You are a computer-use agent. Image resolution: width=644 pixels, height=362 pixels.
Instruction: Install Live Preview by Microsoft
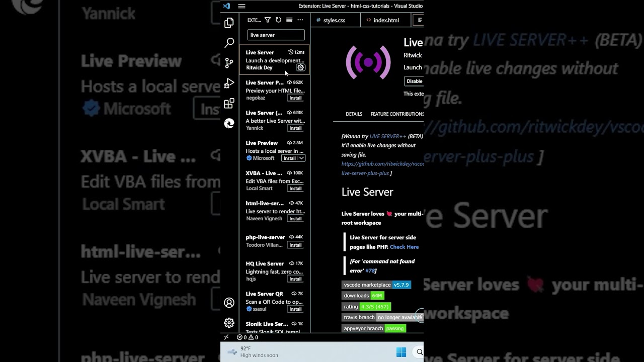tap(289, 158)
